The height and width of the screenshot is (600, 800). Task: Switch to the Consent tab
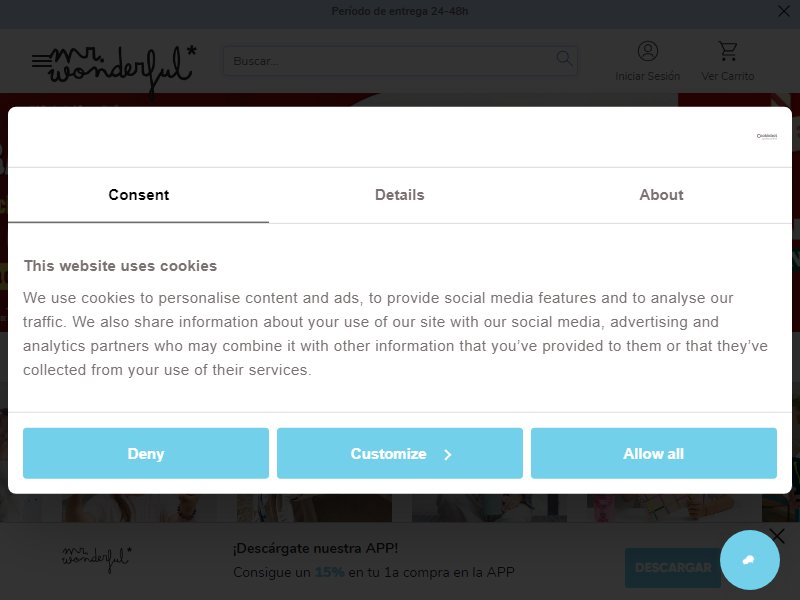pyautogui.click(x=138, y=195)
